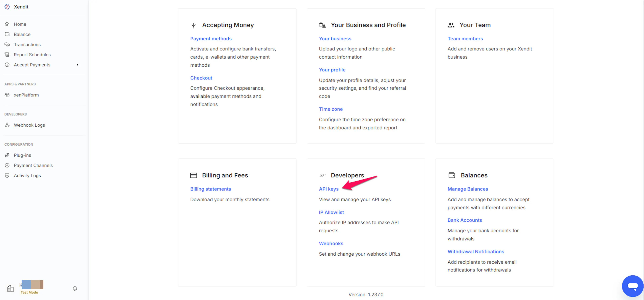Viewport: 644px width, 300px height.
Task: Click the Webhook Logs sidebar icon
Action: [7, 125]
